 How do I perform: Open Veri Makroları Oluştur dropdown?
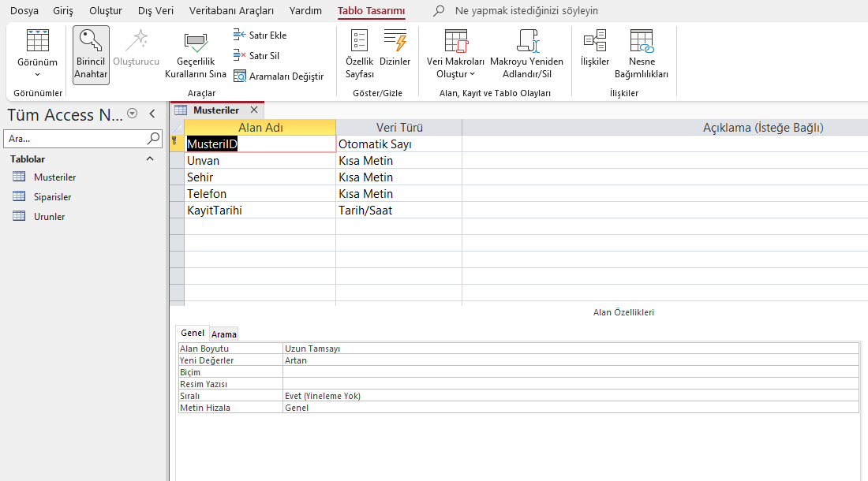[455, 54]
